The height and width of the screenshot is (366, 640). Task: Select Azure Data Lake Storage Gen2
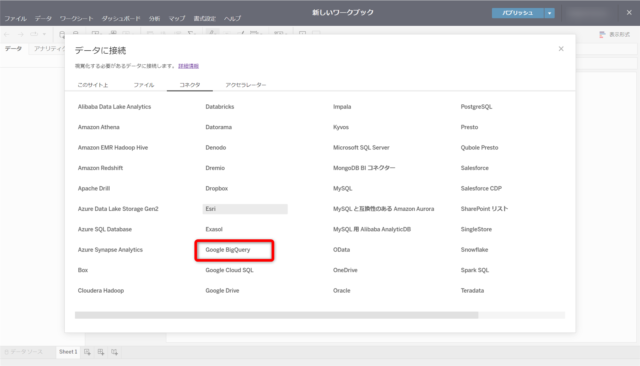(118, 209)
